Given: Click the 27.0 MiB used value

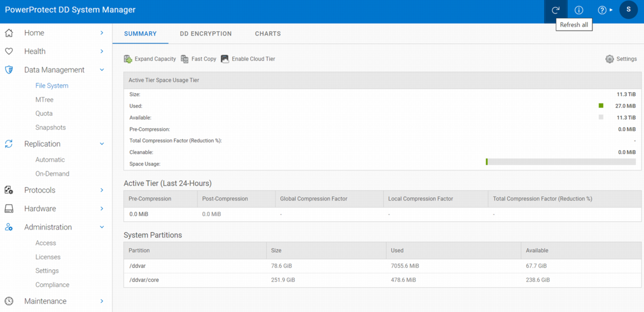Looking at the screenshot, I should 625,106.
